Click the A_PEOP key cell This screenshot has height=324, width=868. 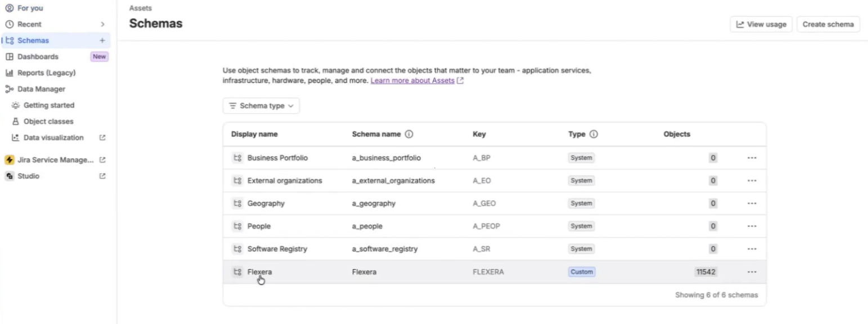point(486,226)
